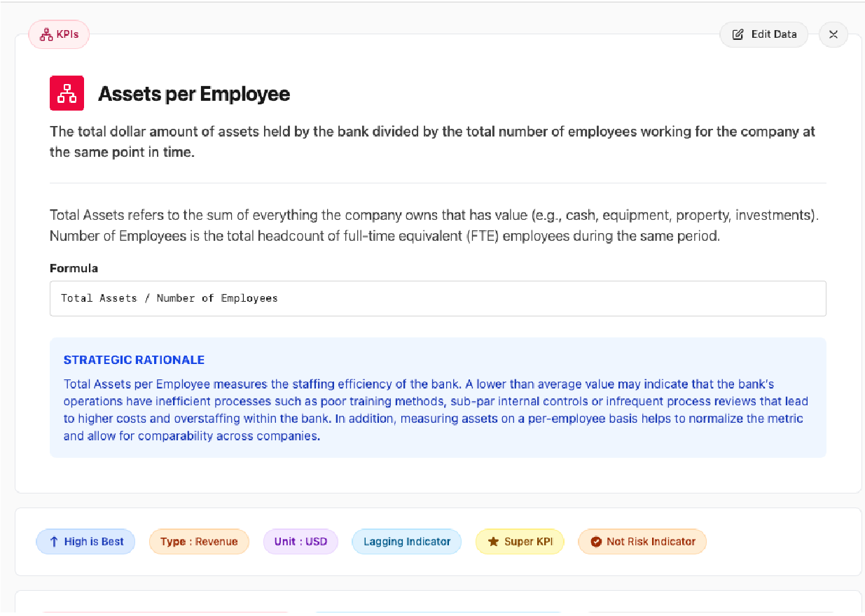Click the STRATEGIC RATIONALE heading
This screenshot has height=616, width=865.
point(134,360)
